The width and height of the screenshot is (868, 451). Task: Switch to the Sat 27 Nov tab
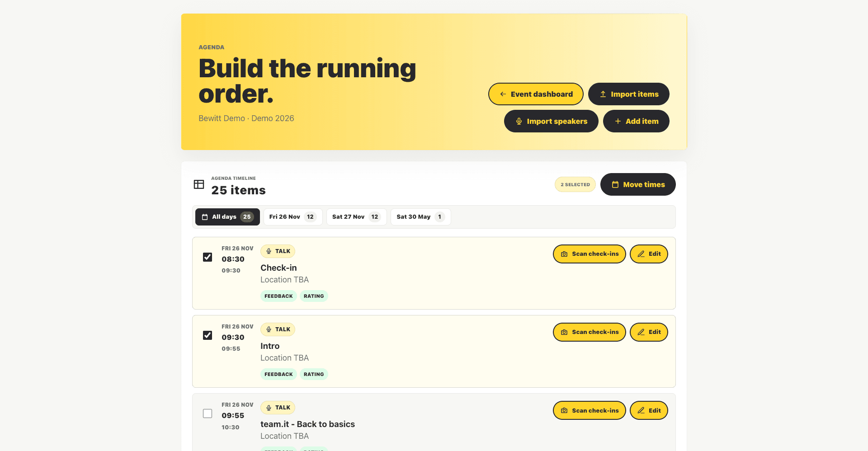356,217
